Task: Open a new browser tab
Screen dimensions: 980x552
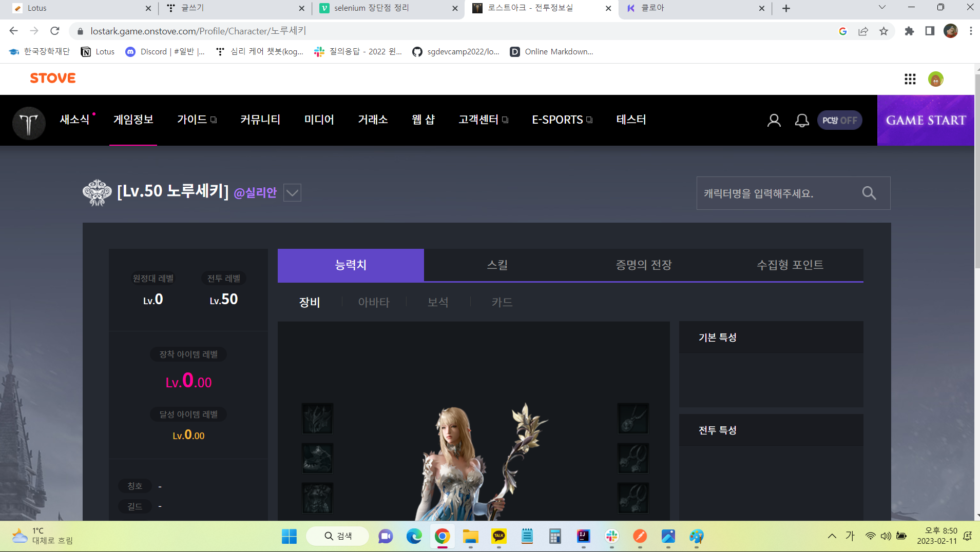Action: pyautogui.click(x=786, y=8)
